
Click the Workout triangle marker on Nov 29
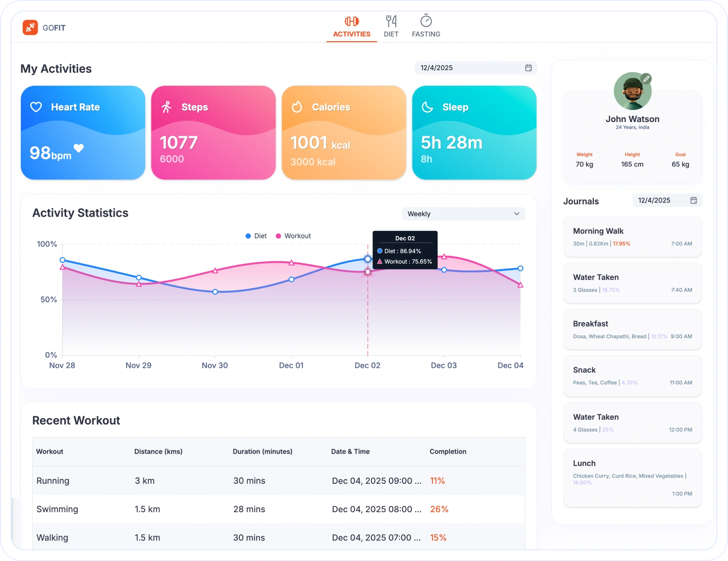(x=139, y=284)
